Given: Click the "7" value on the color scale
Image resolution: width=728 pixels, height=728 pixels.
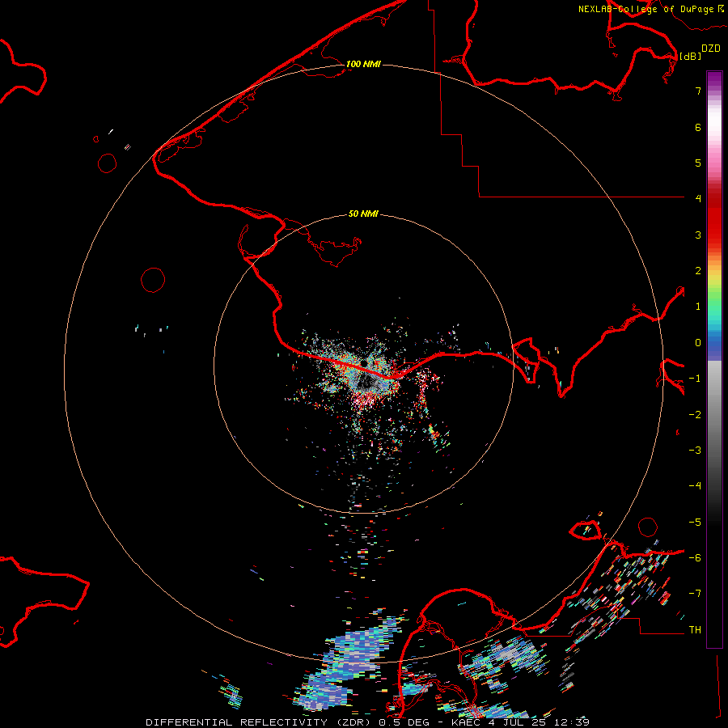Looking at the screenshot, I should (x=698, y=91).
